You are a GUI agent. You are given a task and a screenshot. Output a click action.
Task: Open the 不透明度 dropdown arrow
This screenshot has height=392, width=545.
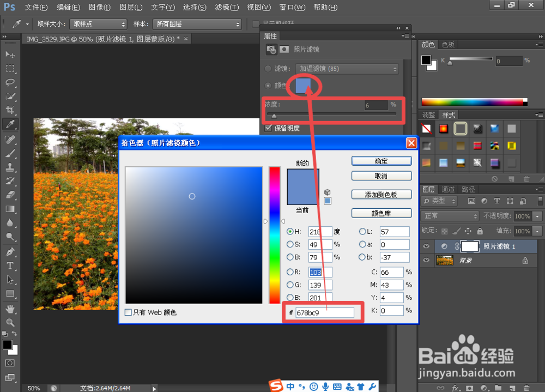(538, 216)
